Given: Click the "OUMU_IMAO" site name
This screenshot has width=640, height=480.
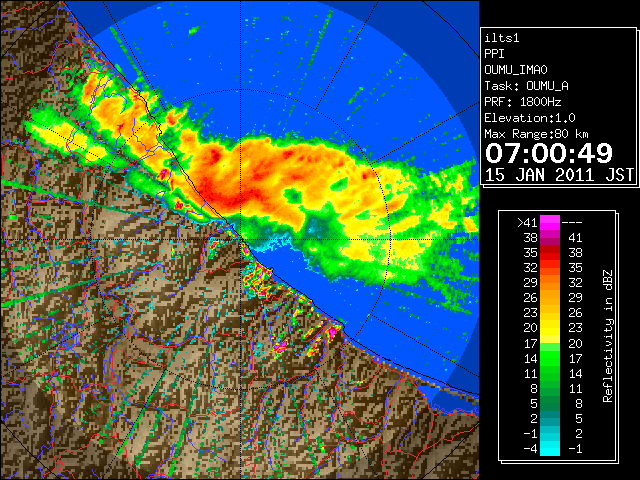Looking at the screenshot, I should pyautogui.click(x=516, y=70).
